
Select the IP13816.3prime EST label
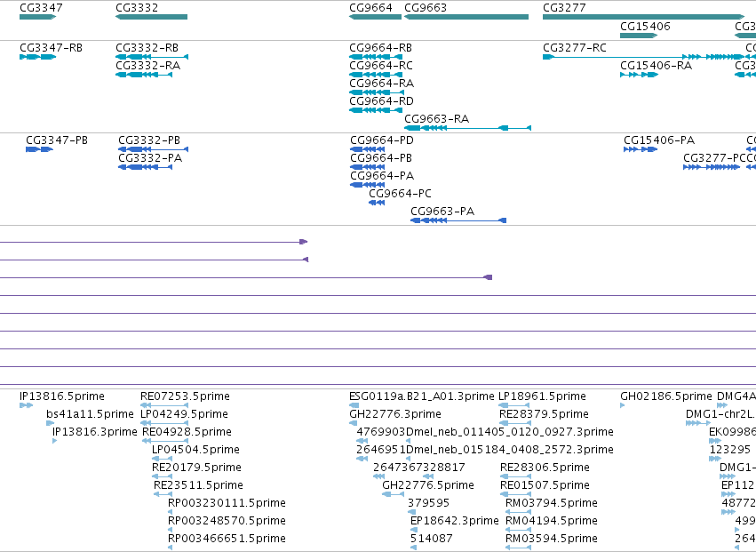[x=95, y=432]
